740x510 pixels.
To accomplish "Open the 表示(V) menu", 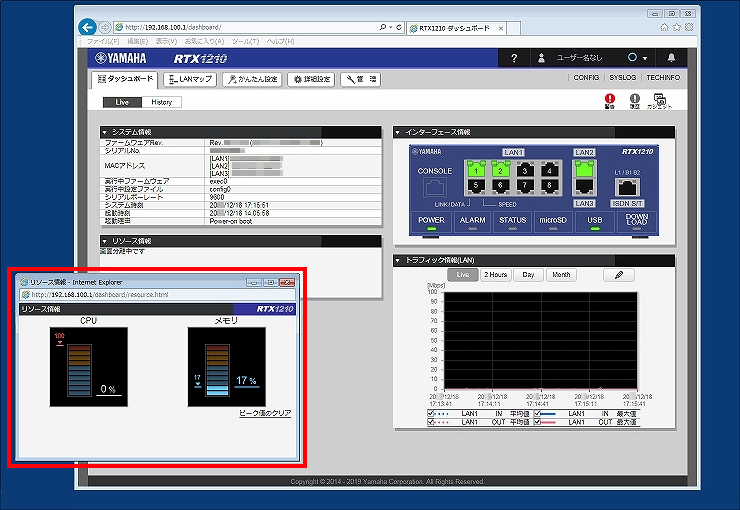I will pyautogui.click(x=166, y=42).
